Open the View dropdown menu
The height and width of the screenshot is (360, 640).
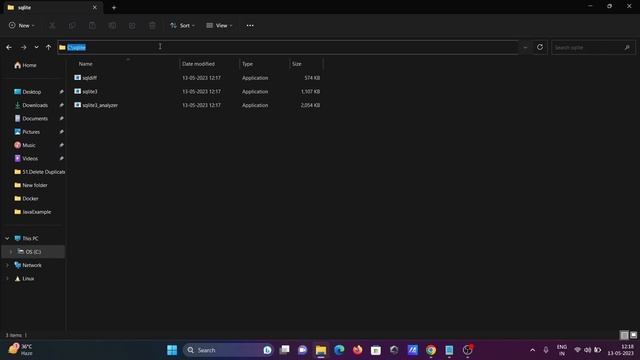pos(219,25)
